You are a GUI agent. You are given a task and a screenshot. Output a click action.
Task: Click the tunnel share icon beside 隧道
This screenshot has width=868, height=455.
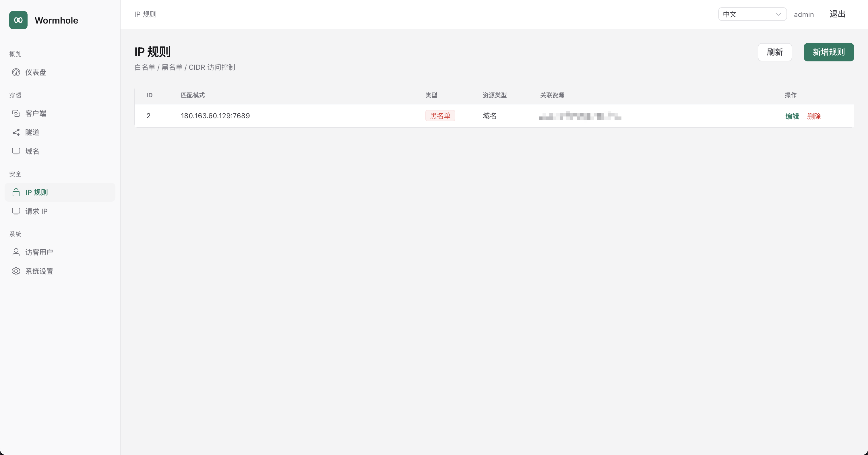16,132
